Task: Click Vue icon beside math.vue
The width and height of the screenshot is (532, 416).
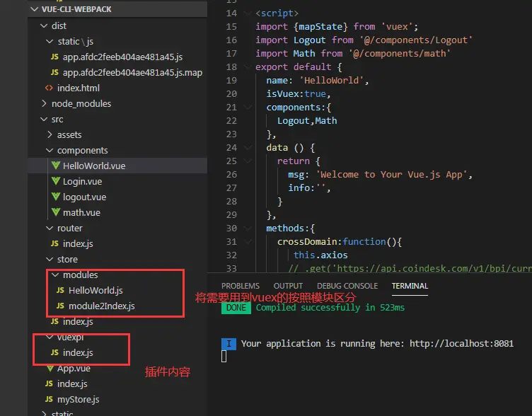Action: point(56,212)
